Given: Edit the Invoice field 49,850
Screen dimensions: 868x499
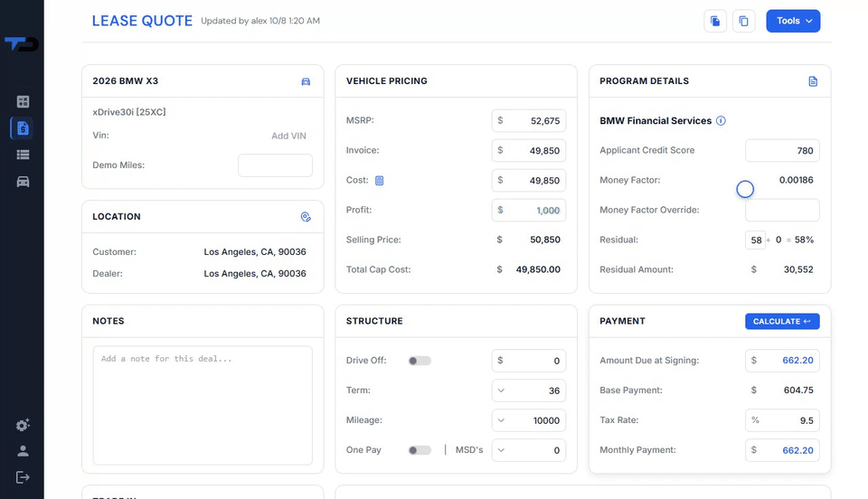Looking at the screenshot, I should tap(529, 150).
